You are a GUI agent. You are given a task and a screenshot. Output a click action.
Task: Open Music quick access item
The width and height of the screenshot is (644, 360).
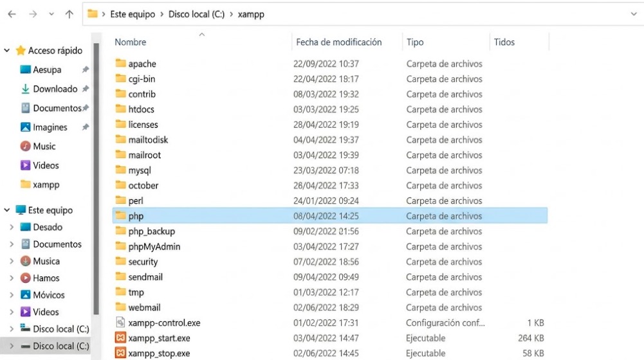pyautogui.click(x=44, y=146)
